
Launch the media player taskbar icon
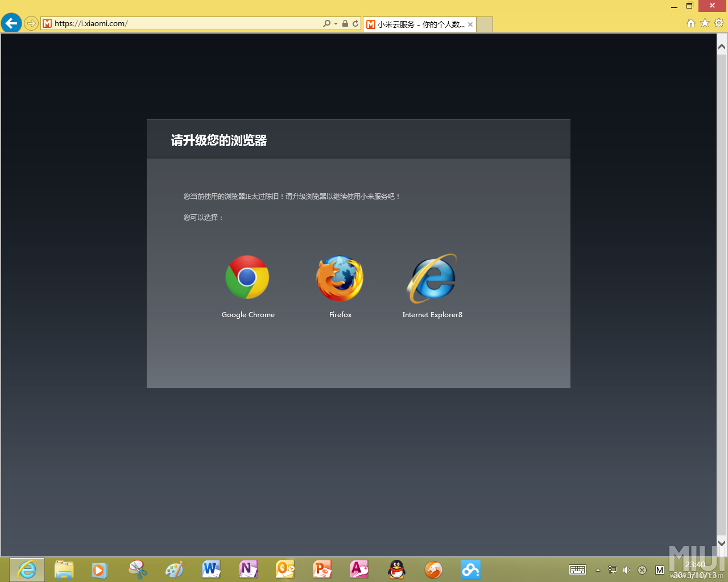[100, 569]
